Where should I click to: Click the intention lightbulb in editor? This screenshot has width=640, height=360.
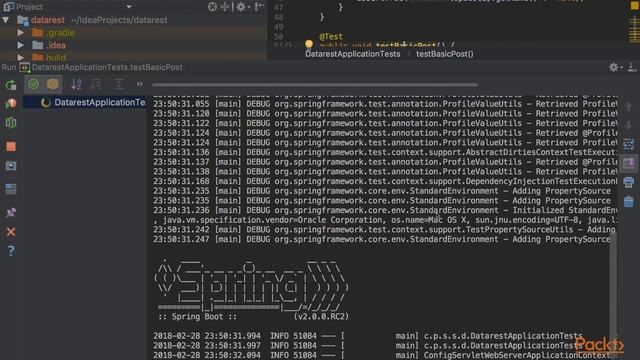pyautogui.click(x=309, y=44)
